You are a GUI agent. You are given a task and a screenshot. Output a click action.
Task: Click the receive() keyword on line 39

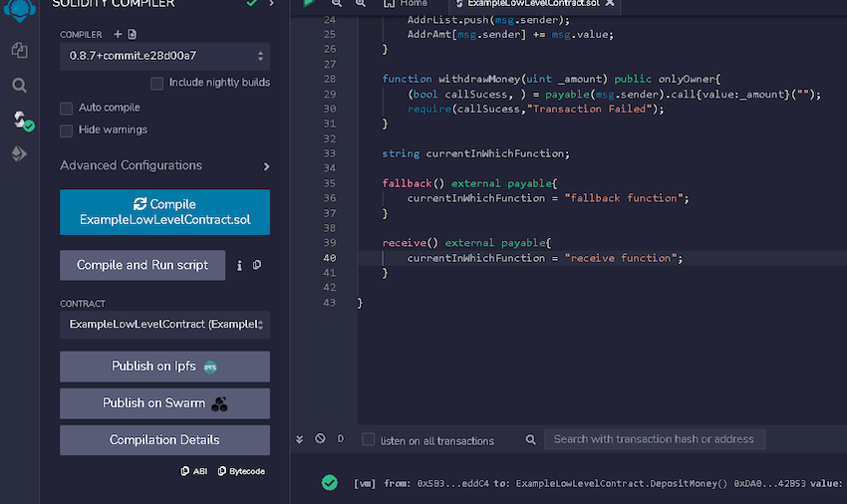410,243
